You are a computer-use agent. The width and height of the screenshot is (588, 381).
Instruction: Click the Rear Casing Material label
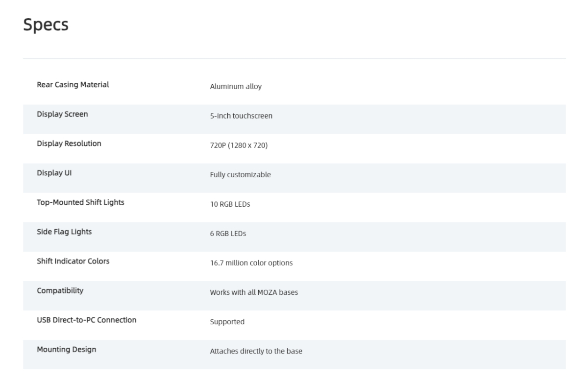[x=73, y=85]
